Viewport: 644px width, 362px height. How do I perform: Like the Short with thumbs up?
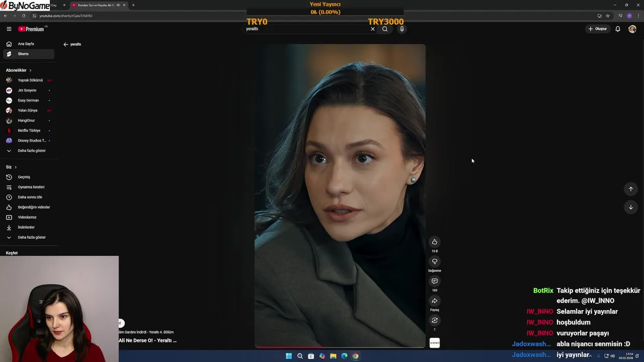(435, 242)
